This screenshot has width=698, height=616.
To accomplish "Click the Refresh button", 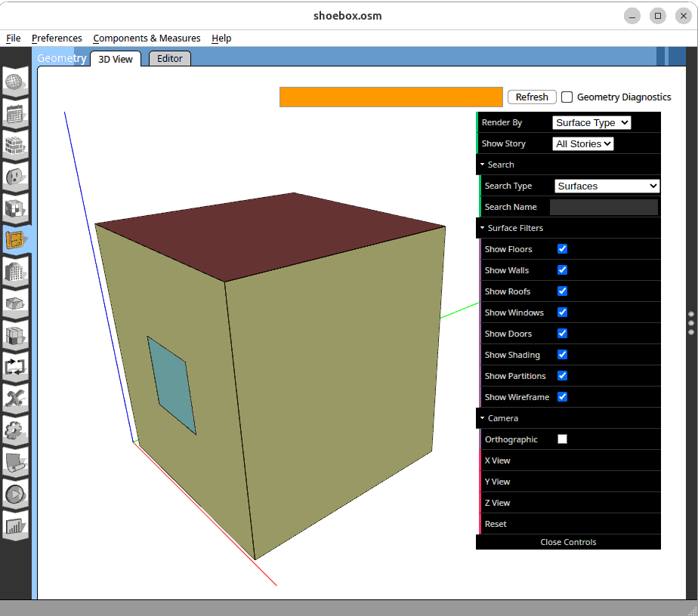I will (x=532, y=97).
